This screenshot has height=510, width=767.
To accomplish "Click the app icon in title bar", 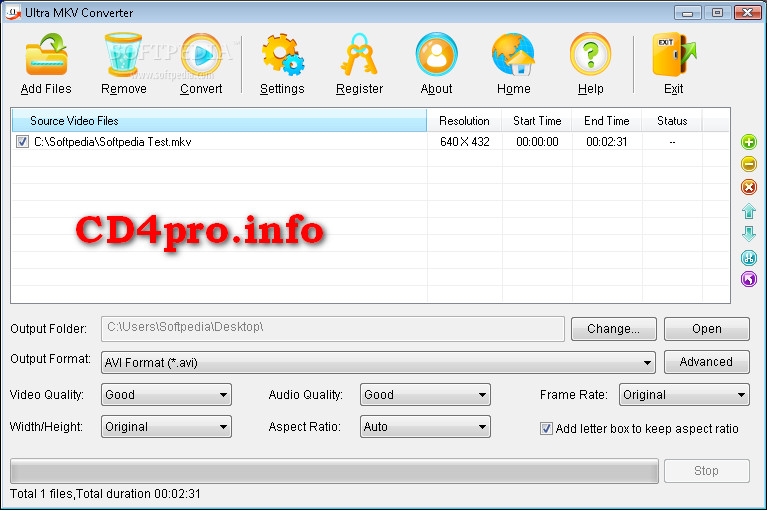I will tap(12, 12).
